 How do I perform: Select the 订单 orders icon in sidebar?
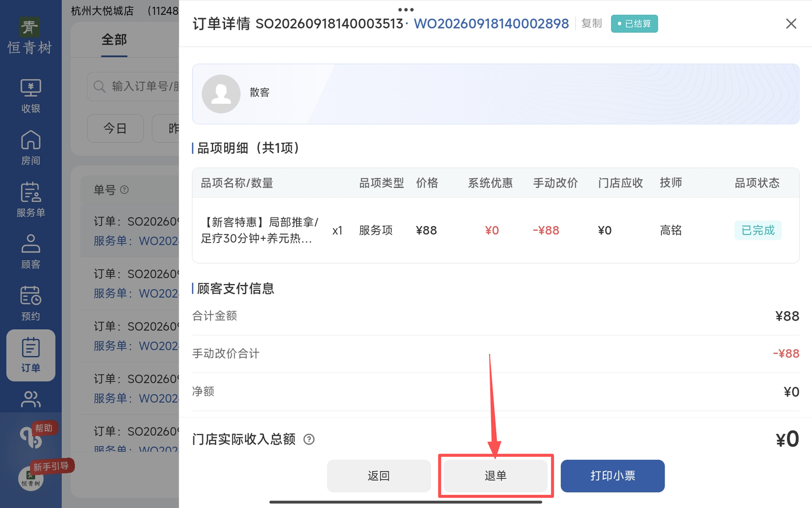pyautogui.click(x=31, y=355)
